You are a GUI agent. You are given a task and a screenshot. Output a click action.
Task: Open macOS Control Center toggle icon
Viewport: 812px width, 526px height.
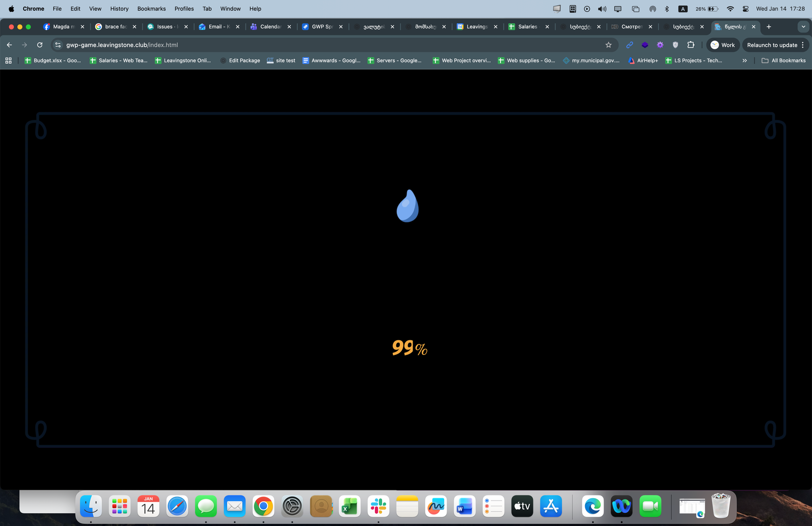point(746,9)
